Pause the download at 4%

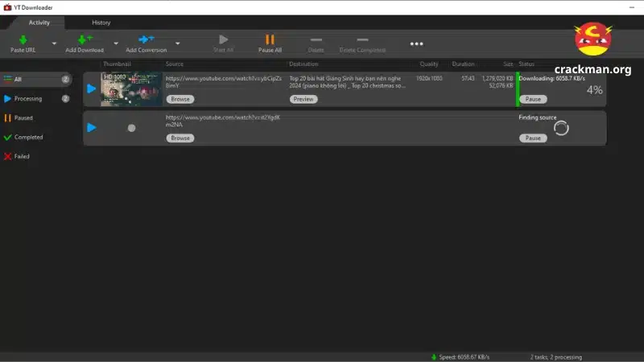(533, 99)
